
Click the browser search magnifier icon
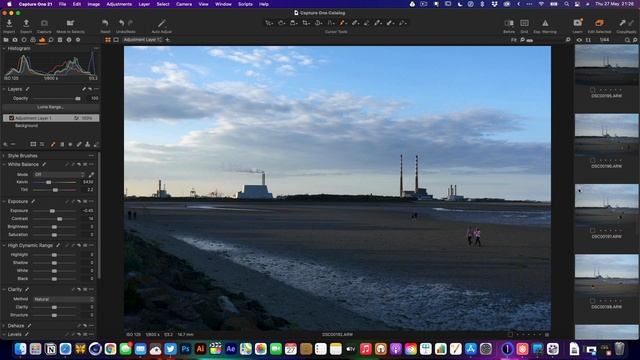pyautogui.click(x=627, y=40)
